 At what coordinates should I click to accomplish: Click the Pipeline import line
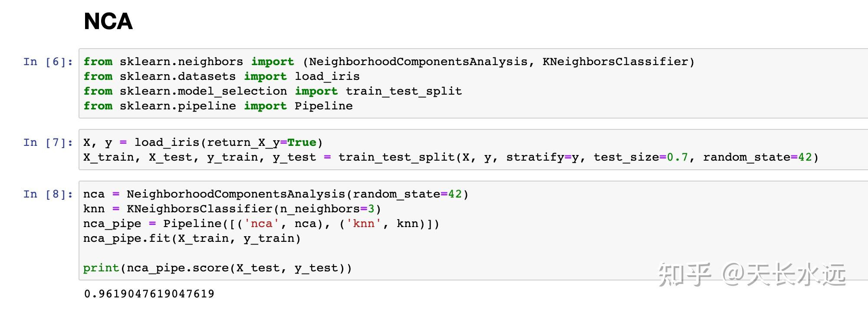[218, 106]
